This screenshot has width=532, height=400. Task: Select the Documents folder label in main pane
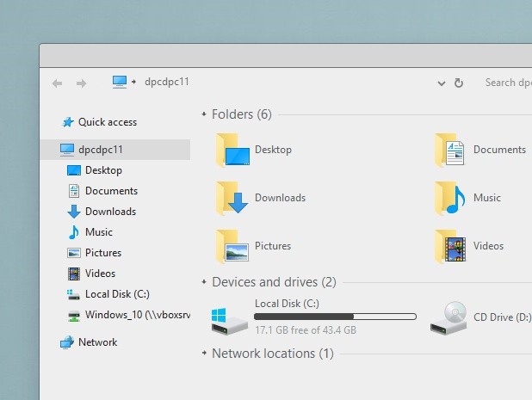pos(499,150)
